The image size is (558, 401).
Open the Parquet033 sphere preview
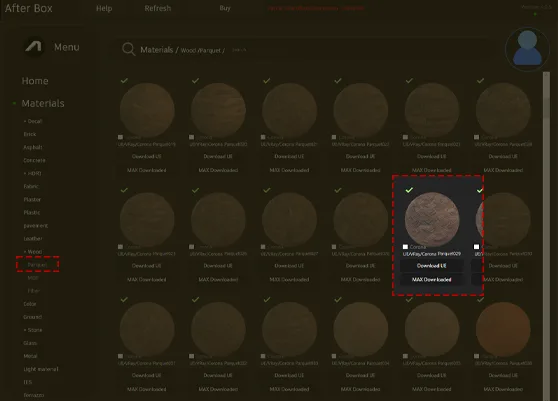coord(289,329)
